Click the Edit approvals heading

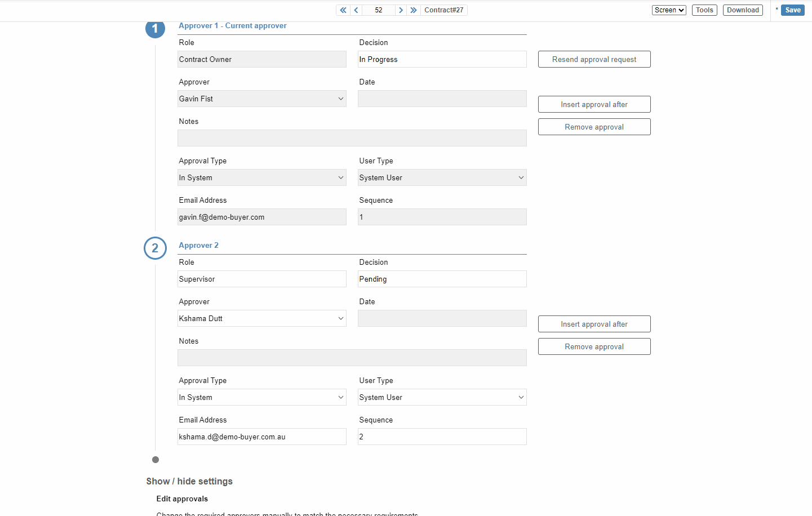coord(182,499)
